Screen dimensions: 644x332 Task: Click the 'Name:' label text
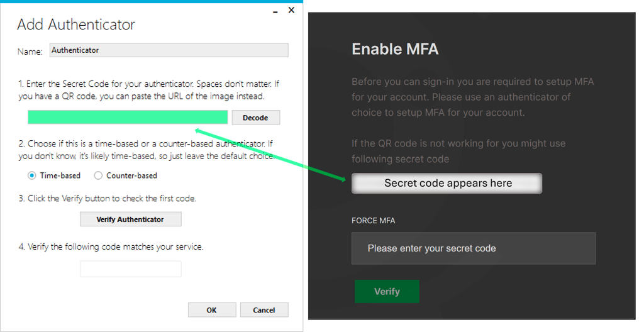click(30, 52)
